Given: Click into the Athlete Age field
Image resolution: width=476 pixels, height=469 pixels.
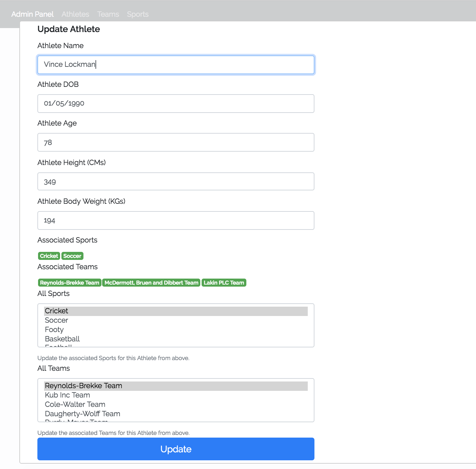Looking at the screenshot, I should [x=176, y=142].
